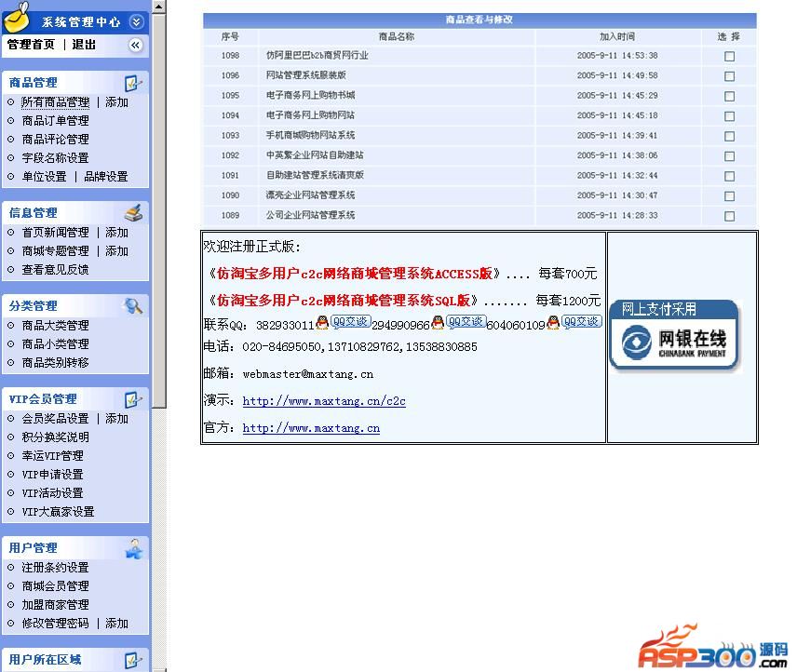Click the 商品管理 section edit icon

tap(133, 83)
